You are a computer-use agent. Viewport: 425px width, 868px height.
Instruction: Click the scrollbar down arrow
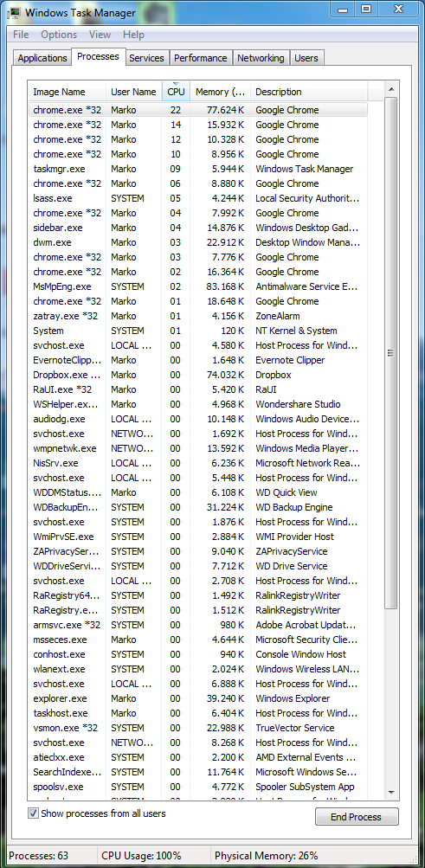pyautogui.click(x=390, y=793)
